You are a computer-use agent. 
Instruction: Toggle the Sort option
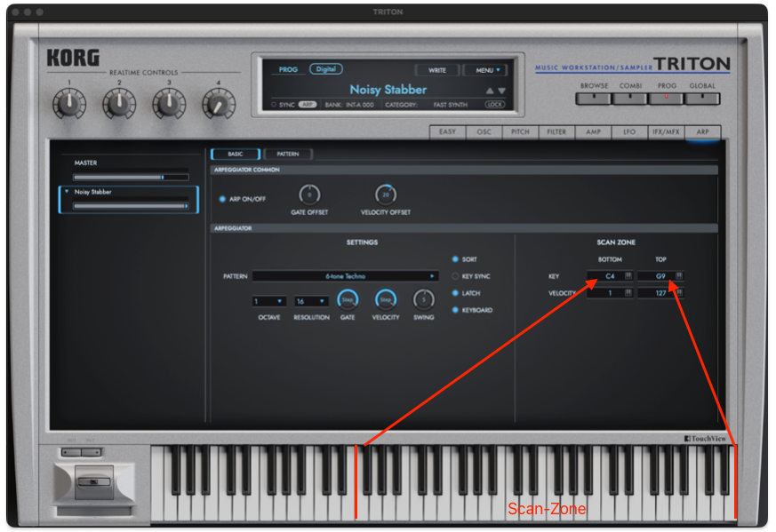click(455, 259)
